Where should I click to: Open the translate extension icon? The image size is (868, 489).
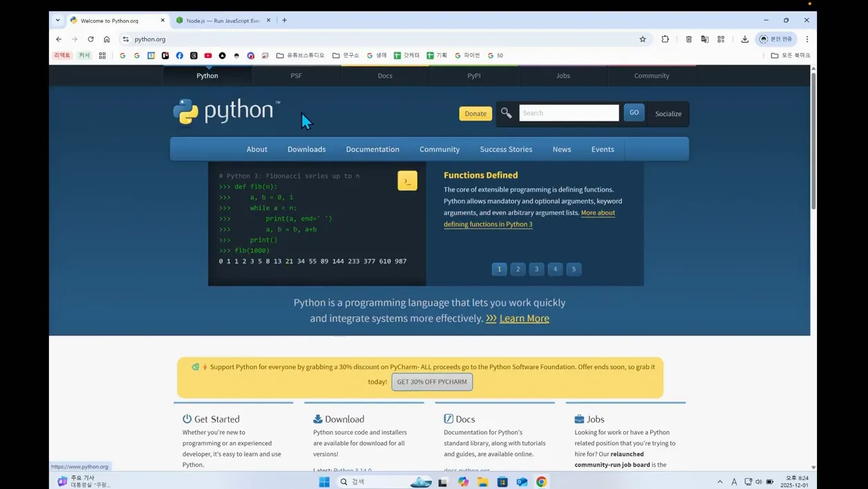tap(705, 39)
